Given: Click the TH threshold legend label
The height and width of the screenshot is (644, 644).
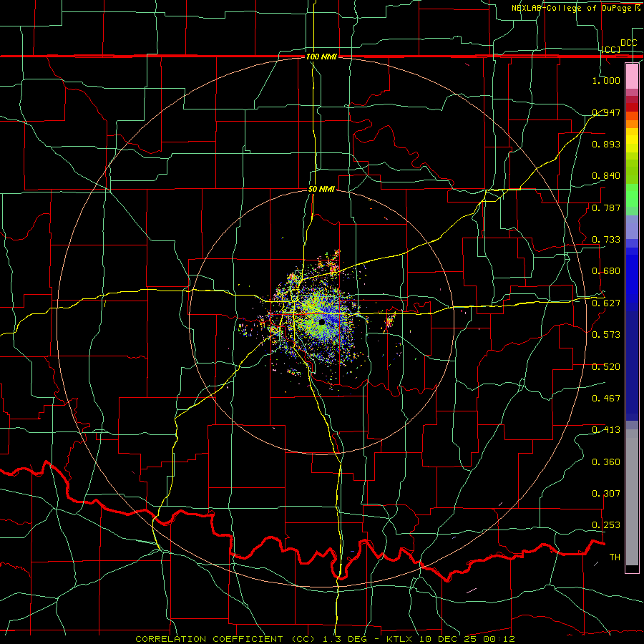Looking at the screenshot, I should click(615, 557).
